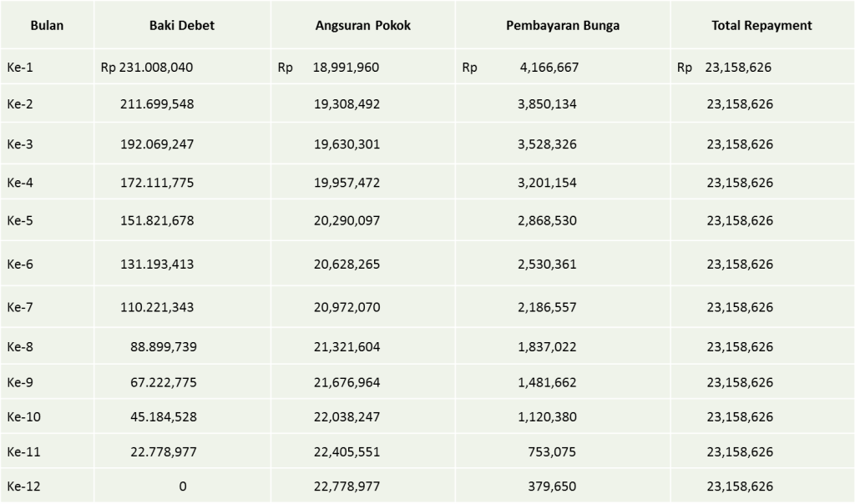855x504 pixels.
Task: Select interest payment 4,166,667 in Ke-1
Action: pos(549,68)
